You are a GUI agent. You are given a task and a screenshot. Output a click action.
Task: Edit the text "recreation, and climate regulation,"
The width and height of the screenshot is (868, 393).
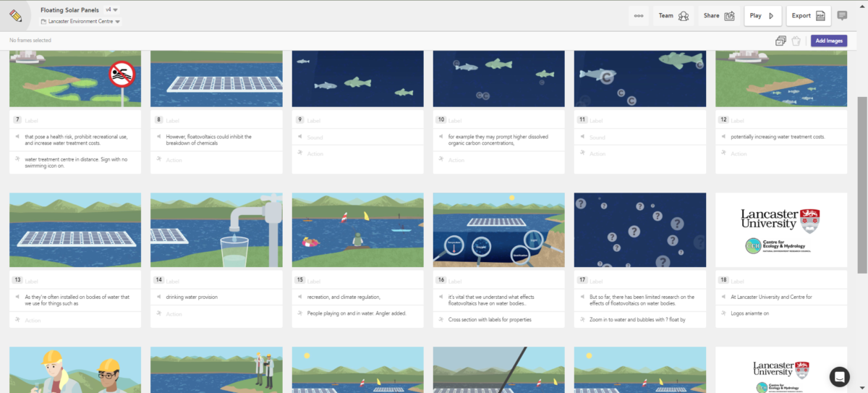344,297
